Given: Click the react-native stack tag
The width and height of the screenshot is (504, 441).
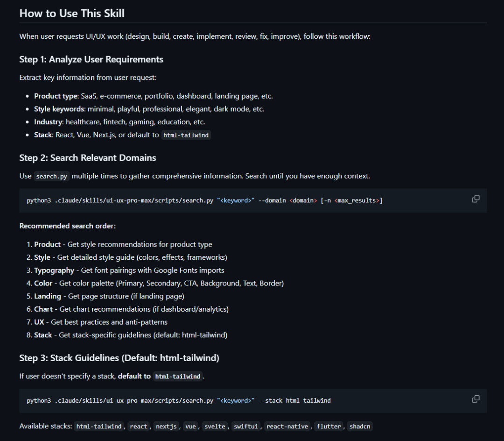Looking at the screenshot, I should tap(287, 426).
